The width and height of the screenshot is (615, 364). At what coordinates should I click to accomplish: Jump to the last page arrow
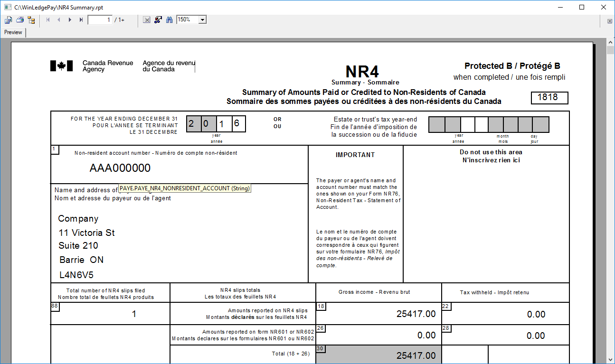tap(81, 20)
